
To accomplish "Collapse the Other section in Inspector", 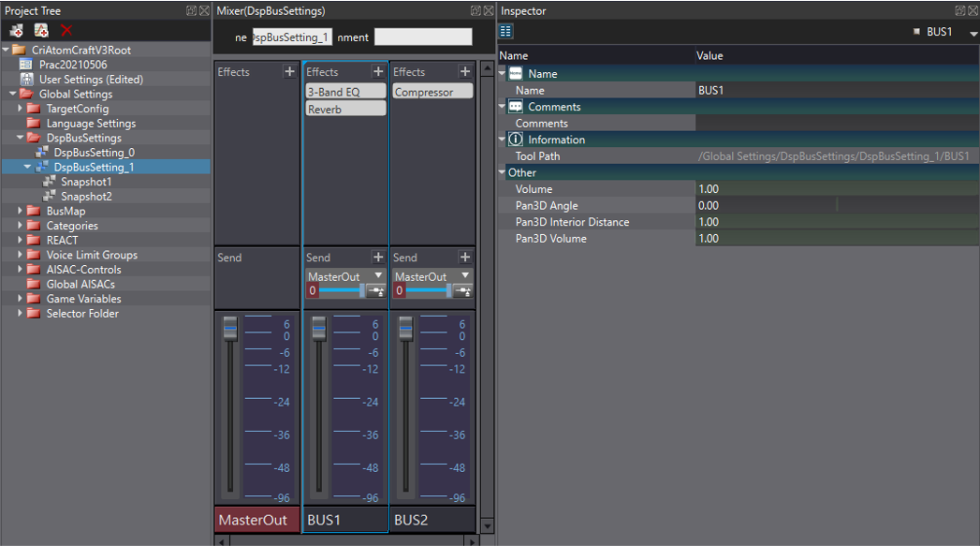I will click(x=502, y=172).
